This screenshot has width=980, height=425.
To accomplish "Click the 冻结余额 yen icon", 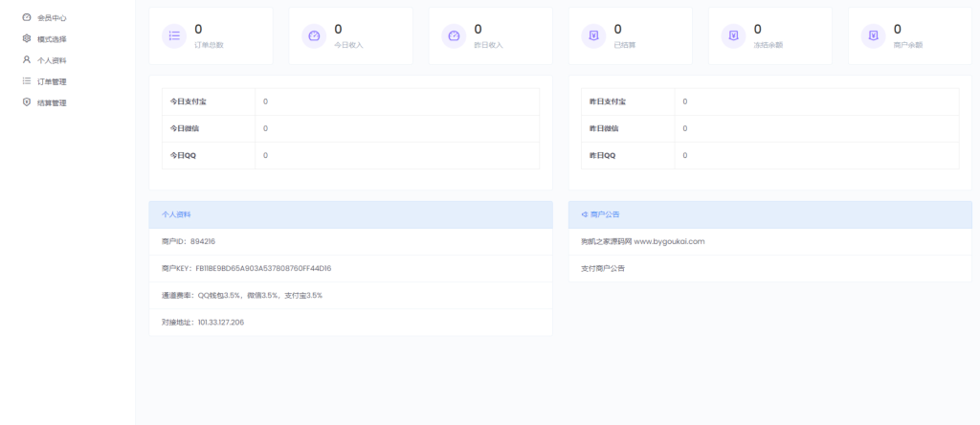I will click(x=734, y=35).
